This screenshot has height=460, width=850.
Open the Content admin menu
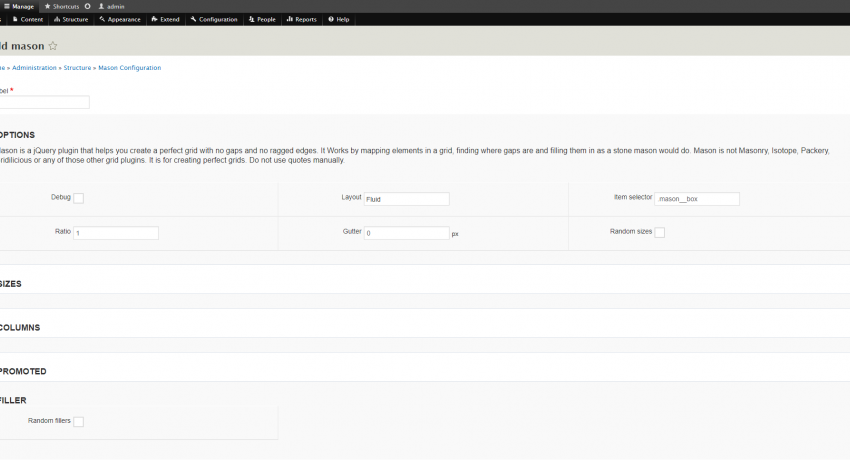tap(27, 20)
